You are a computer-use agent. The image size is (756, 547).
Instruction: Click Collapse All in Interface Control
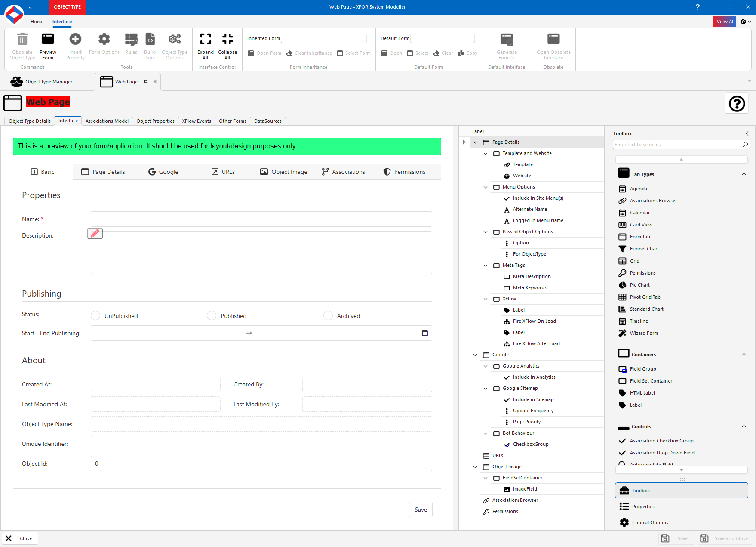(227, 45)
